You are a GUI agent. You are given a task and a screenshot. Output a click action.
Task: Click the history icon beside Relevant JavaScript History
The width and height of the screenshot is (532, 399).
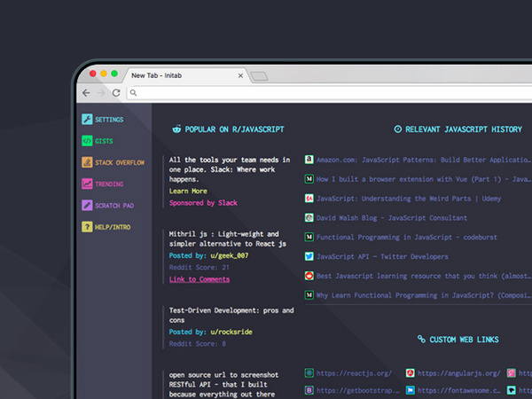396,129
